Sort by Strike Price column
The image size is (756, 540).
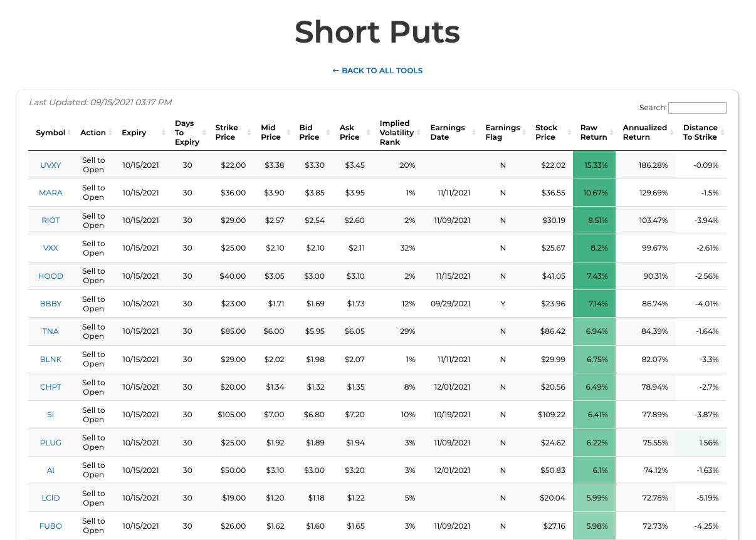point(226,133)
